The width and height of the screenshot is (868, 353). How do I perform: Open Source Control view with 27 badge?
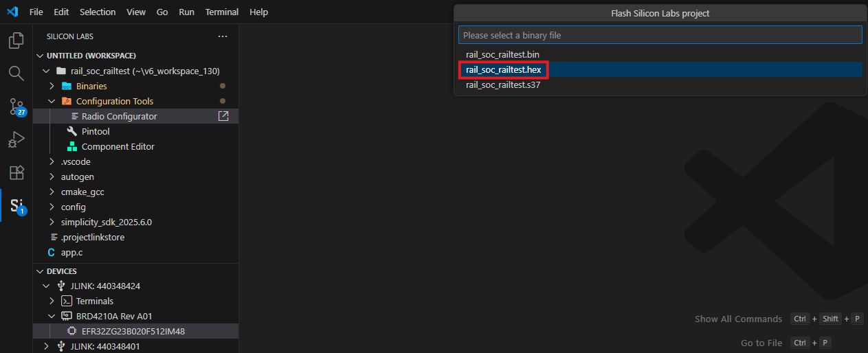coord(16,106)
